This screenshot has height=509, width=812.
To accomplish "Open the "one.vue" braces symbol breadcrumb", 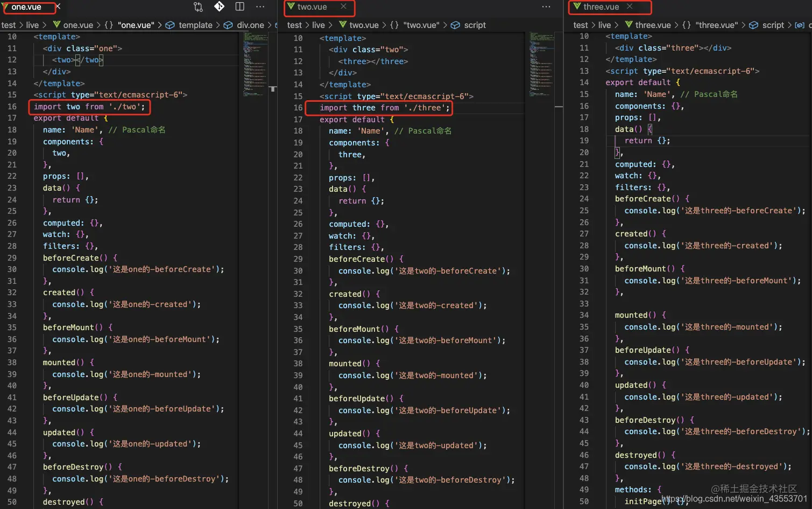I will coord(129,25).
